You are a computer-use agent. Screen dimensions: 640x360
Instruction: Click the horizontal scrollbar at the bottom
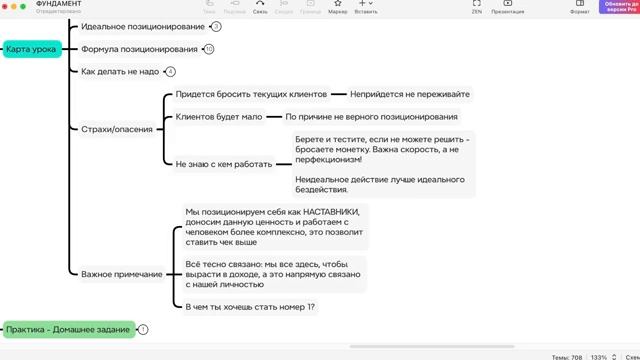pyautogui.click(x=432, y=347)
